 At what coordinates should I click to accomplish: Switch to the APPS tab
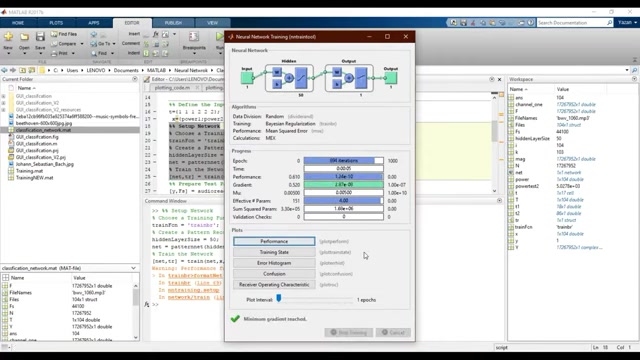tap(93, 23)
